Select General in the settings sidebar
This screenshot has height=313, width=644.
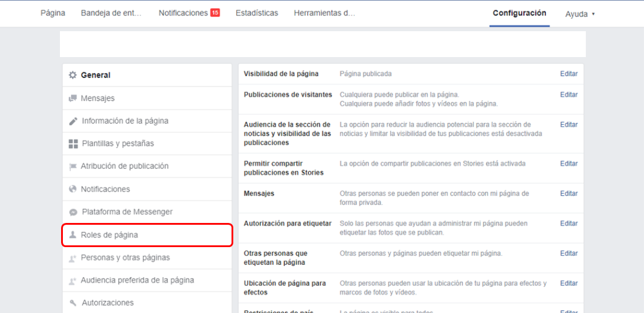147,75
